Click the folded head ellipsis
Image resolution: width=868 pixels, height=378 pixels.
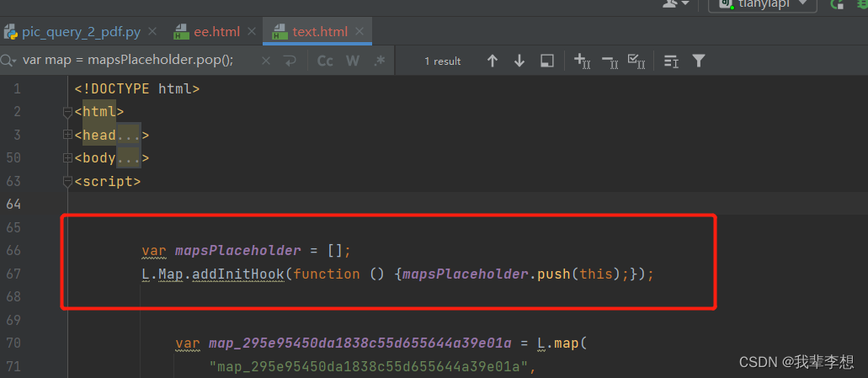(x=129, y=135)
